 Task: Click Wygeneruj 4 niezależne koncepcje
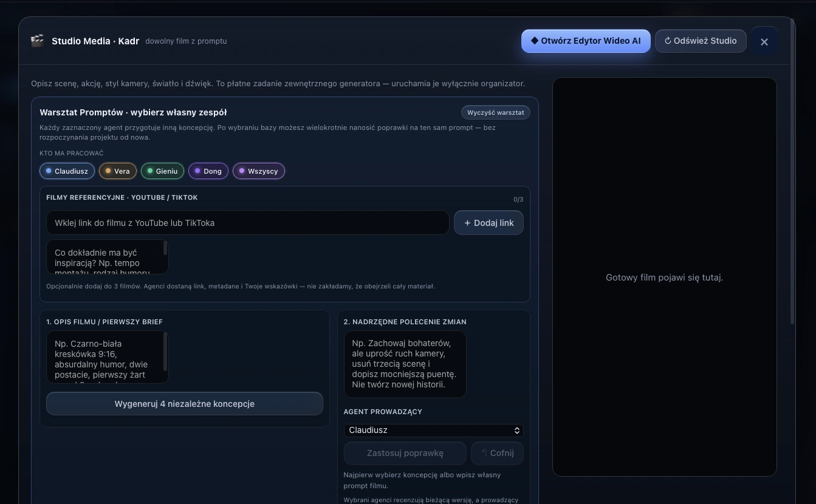[x=185, y=404]
